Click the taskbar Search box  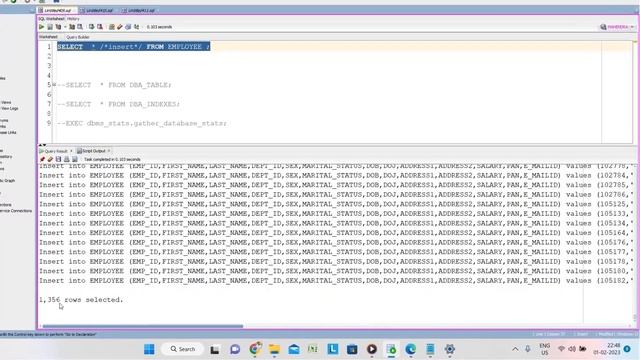tap(182, 349)
